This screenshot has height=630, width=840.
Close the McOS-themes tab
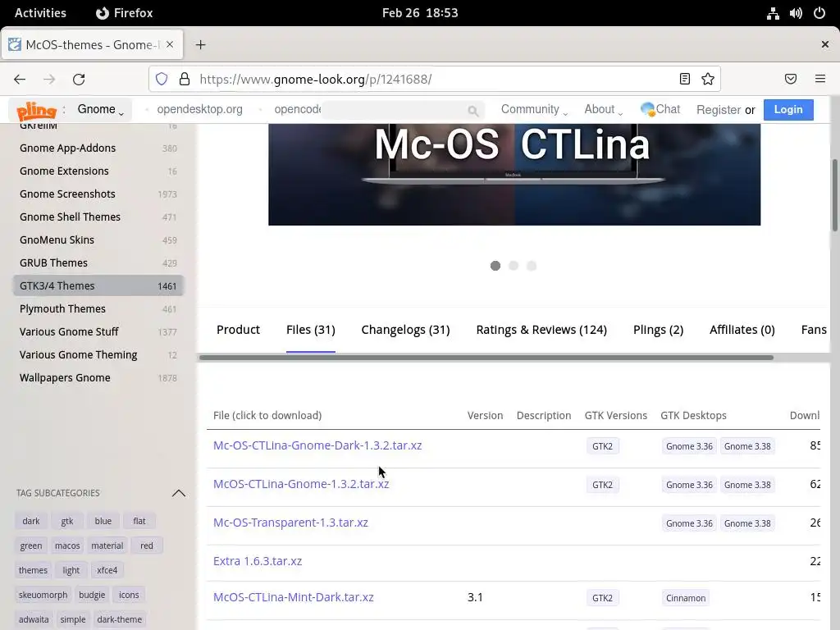pos(170,44)
